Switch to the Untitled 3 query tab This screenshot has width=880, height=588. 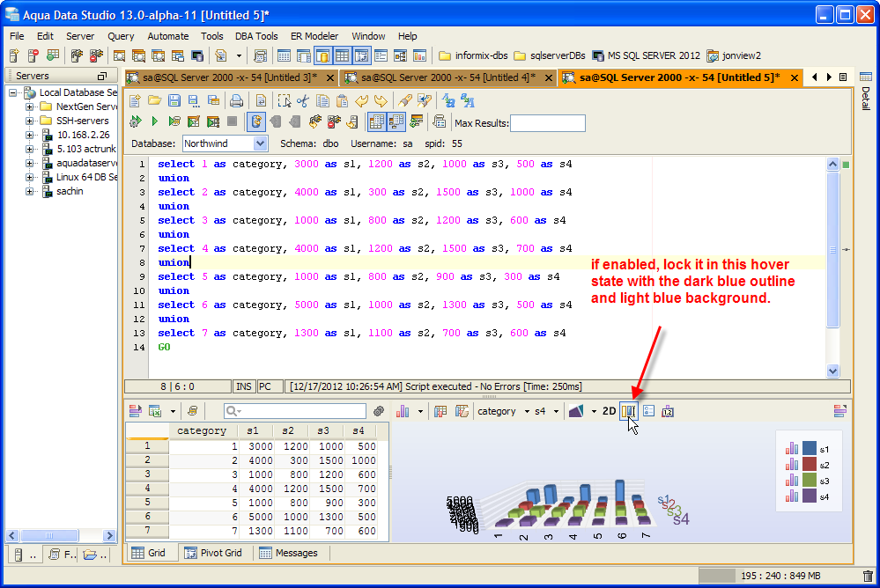[x=230, y=77]
